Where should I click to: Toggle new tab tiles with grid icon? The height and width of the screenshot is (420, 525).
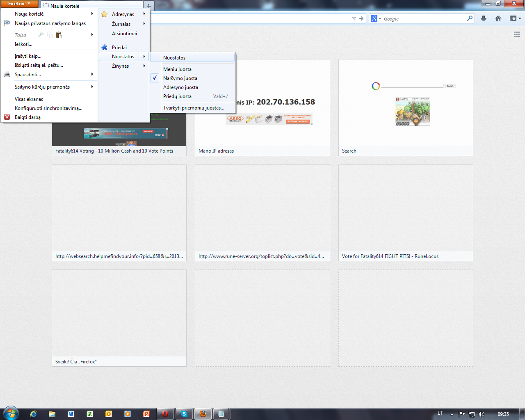[517, 35]
